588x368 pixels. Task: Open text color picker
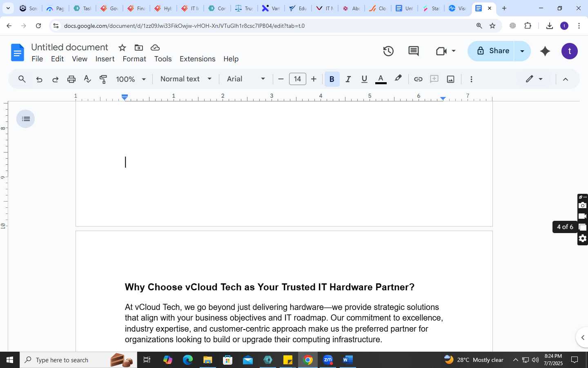381,79
